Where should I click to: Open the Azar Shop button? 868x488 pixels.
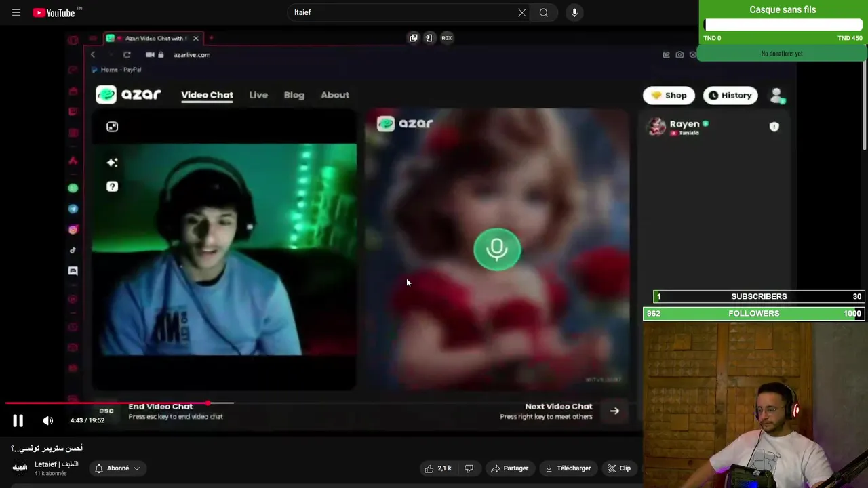669,96
